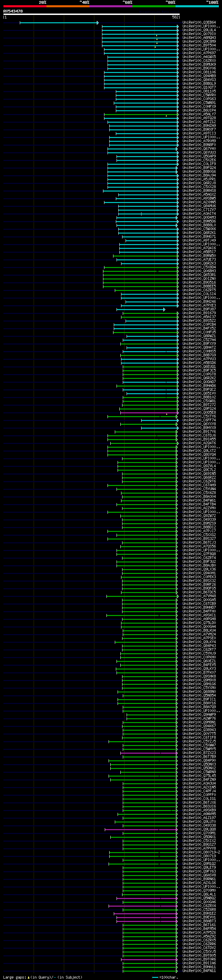Click hit UniRef100_Q651V0

pyautogui.click(x=199, y=394)
